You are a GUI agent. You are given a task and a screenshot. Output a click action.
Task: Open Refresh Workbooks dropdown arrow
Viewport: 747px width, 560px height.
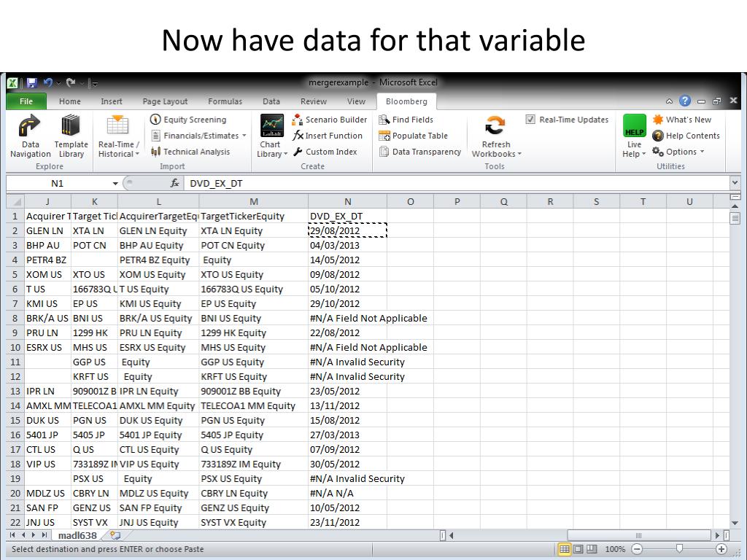point(519,154)
